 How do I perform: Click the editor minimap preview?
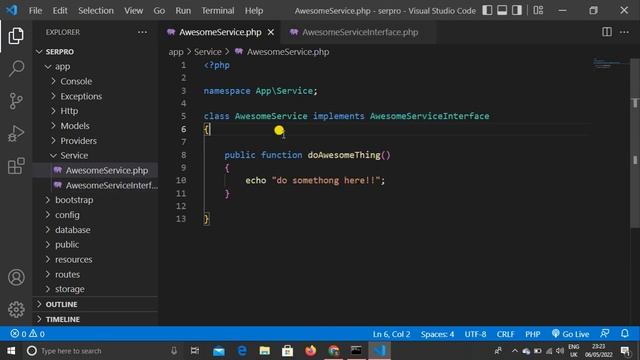pyautogui.click(x=610, y=64)
